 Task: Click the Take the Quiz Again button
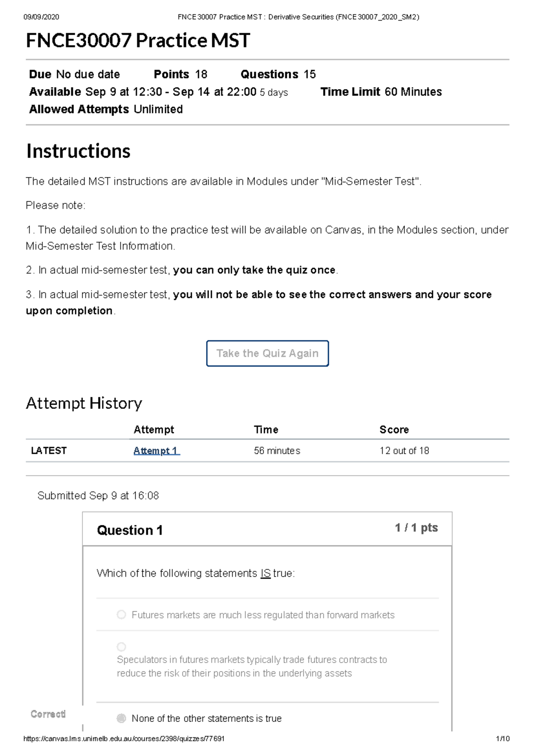coord(267,353)
